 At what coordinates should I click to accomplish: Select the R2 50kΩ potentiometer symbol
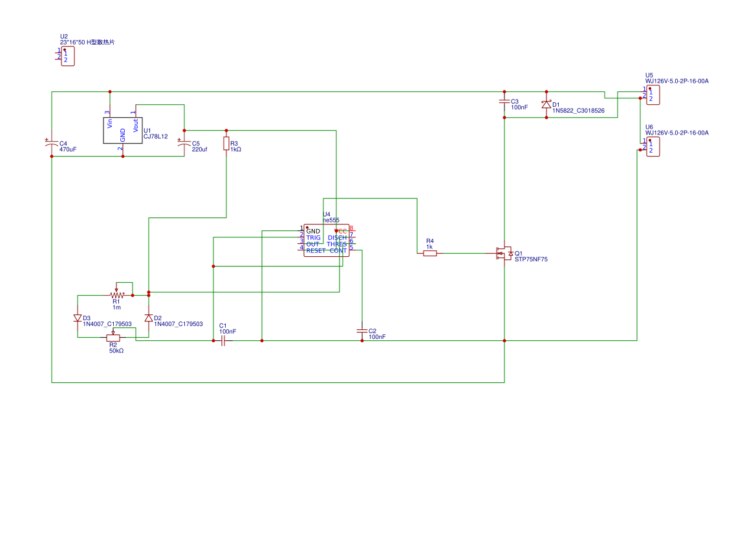point(113,337)
